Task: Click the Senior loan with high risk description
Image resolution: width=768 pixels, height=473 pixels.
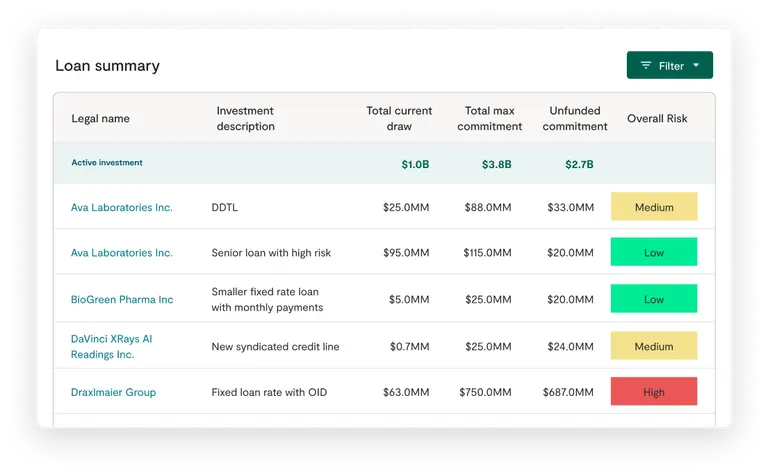Action: tap(271, 253)
